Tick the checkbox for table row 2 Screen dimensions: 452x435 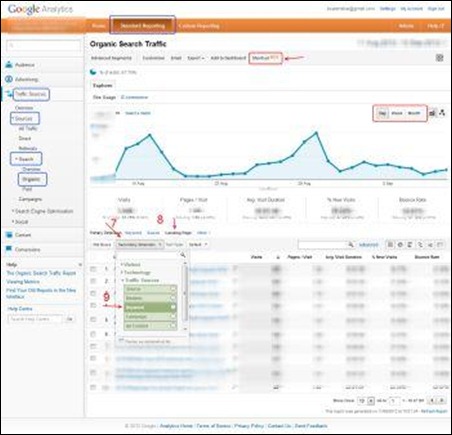pos(93,281)
